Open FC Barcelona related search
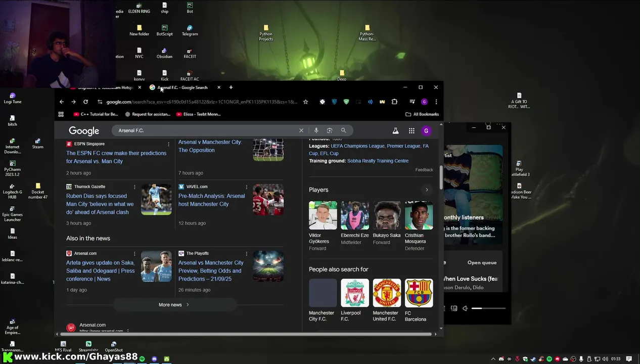This screenshot has width=640, height=364. [419, 300]
